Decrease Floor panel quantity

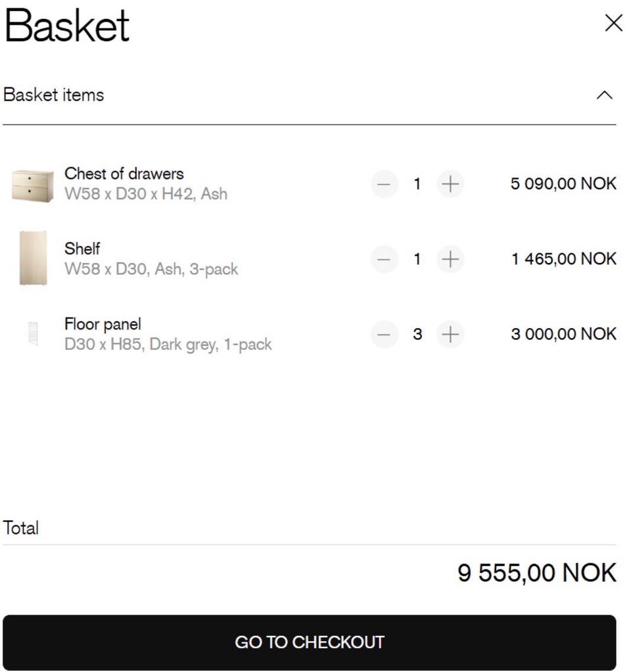pos(385,334)
